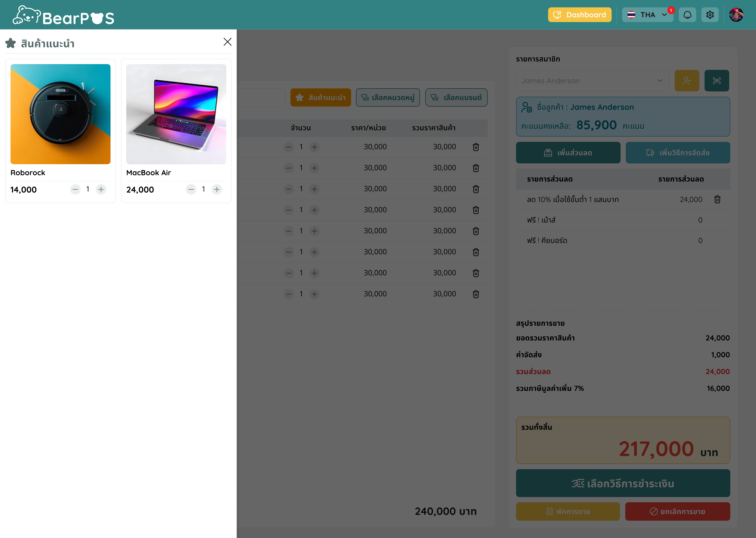Screen dimensions: 756x538
Task: Cancel the sale with ยกเลิกการขาย
Action: pos(678,511)
